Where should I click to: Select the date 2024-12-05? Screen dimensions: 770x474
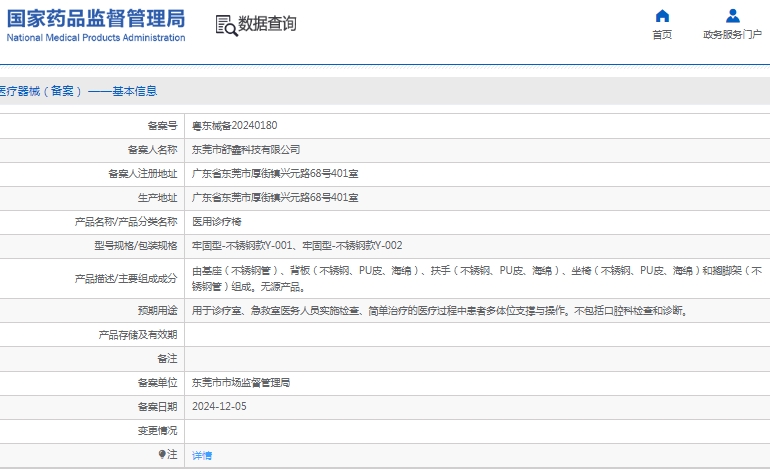(x=219, y=407)
